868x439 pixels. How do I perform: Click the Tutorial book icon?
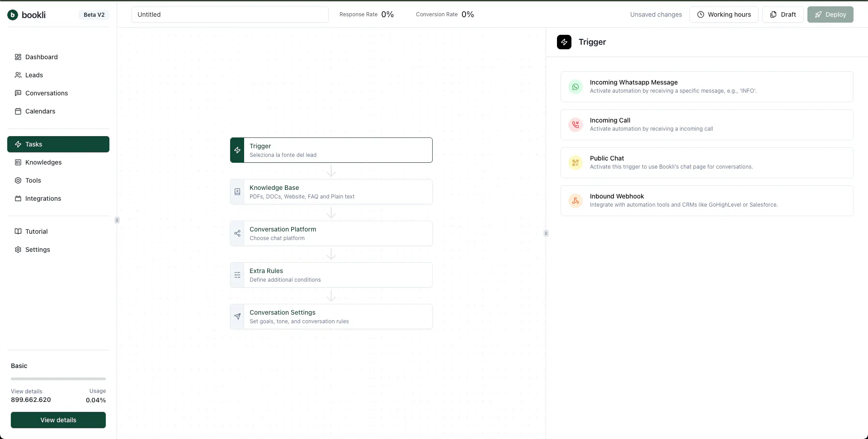18,231
